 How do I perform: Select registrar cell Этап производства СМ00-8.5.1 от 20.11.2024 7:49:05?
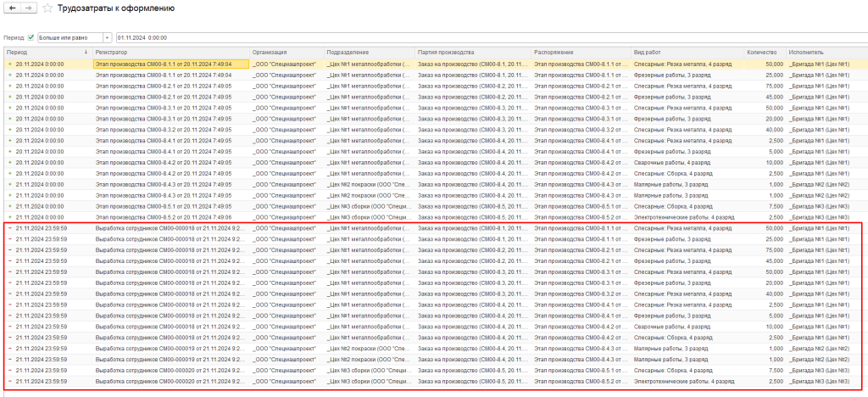(x=170, y=206)
